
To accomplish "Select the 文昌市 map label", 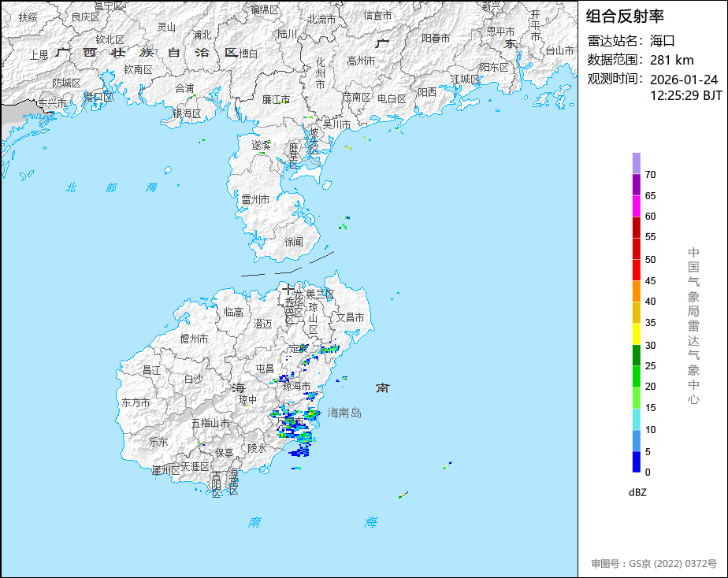I will 350,317.
